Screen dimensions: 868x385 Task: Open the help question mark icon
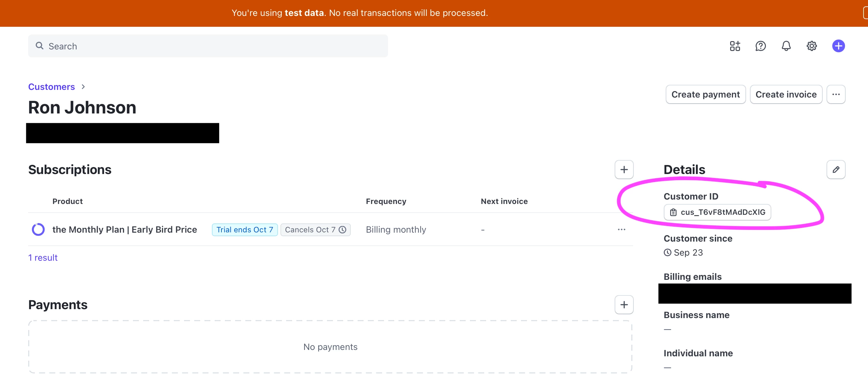point(760,46)
